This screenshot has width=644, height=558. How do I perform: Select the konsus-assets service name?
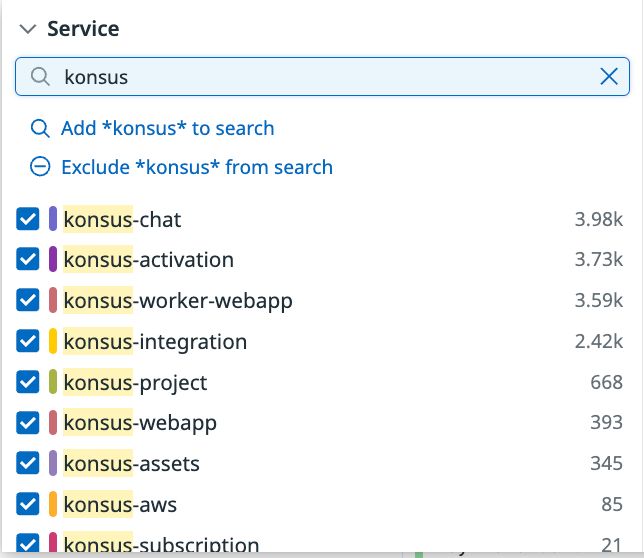tap(131, 464)
